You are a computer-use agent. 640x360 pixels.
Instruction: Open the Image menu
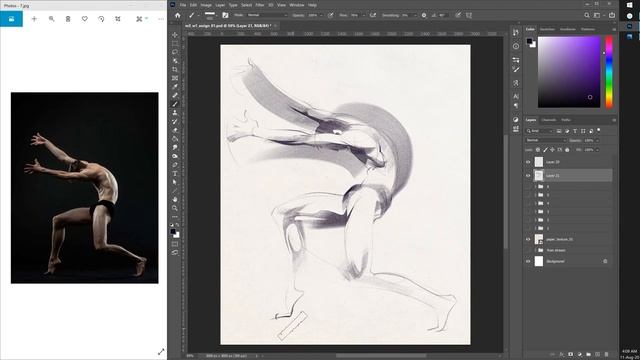click(x=206, y=5)
